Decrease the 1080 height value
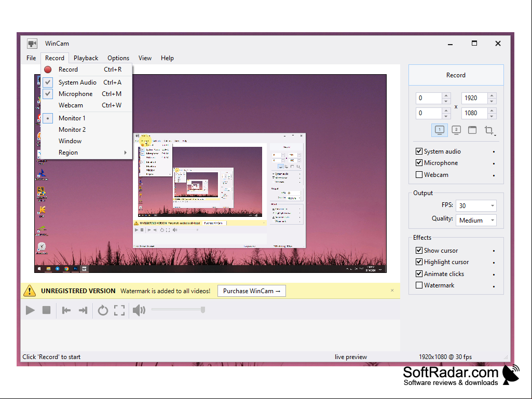Screen dimensions: 532x399 pyautogui.click(x=492, y=116)
